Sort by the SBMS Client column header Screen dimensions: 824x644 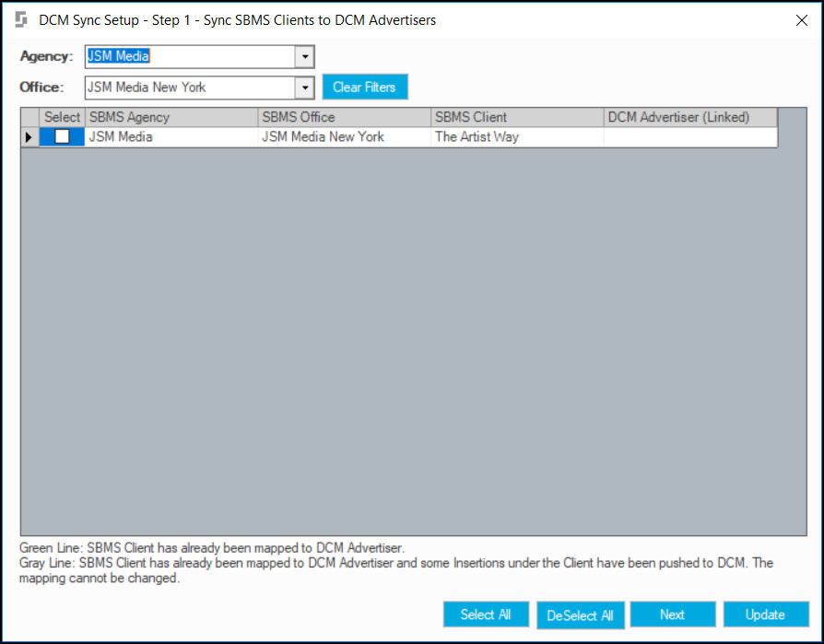point(517,117)
